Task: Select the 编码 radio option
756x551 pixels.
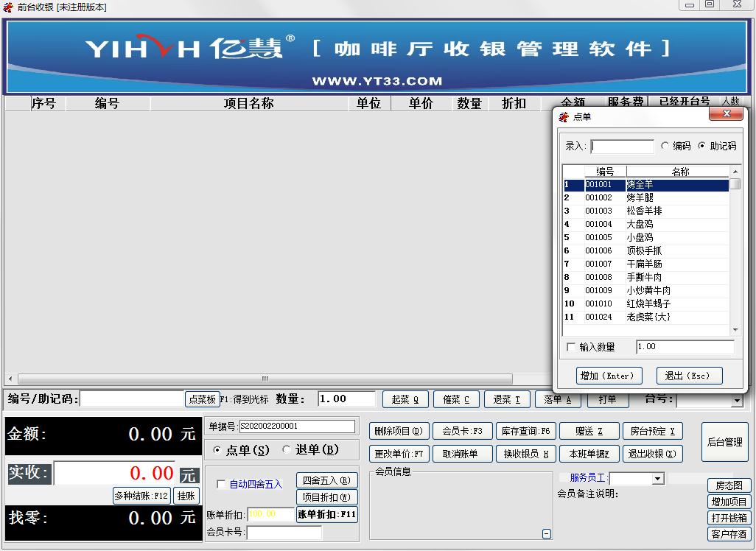Action: [665, 146]
